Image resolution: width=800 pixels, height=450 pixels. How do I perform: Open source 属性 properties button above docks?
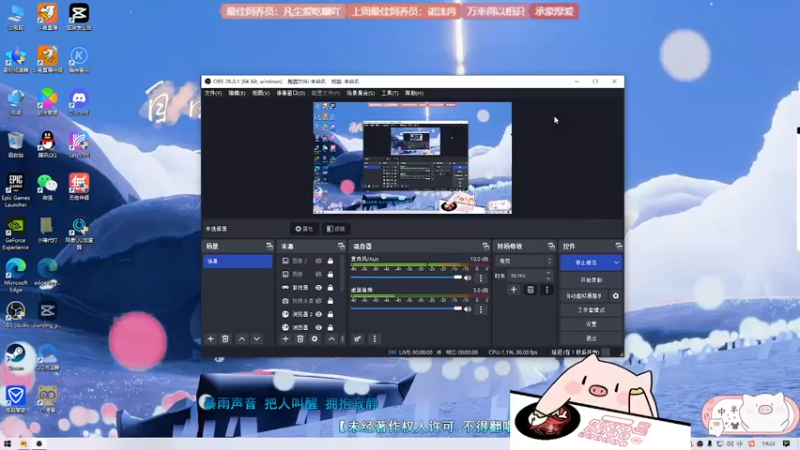pos(304,229)
